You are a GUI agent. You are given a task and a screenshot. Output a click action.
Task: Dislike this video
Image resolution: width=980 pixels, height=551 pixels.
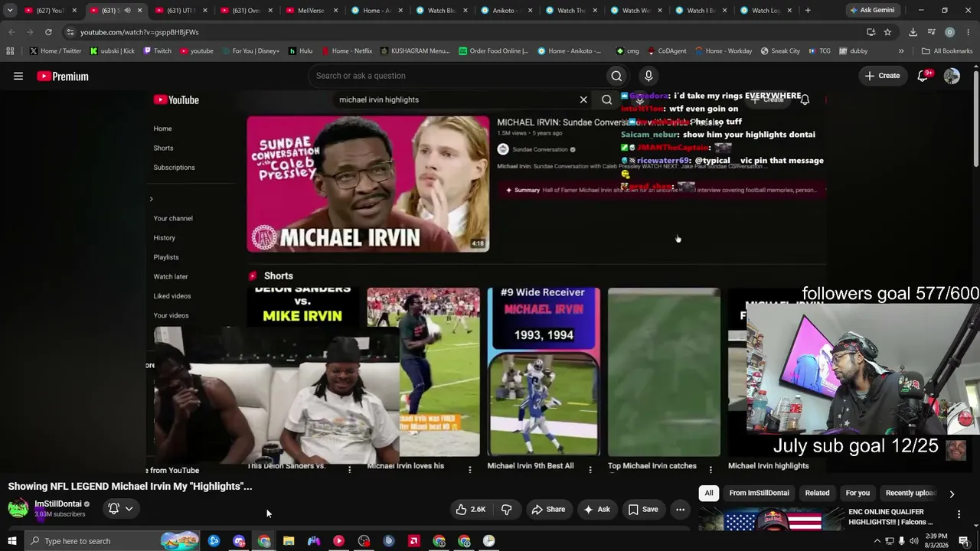pos(506,509)
